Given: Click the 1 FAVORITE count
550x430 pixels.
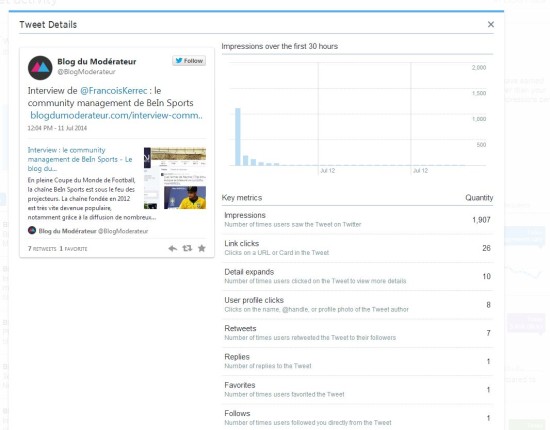Looking at the screenshot, I should (73, 249).
